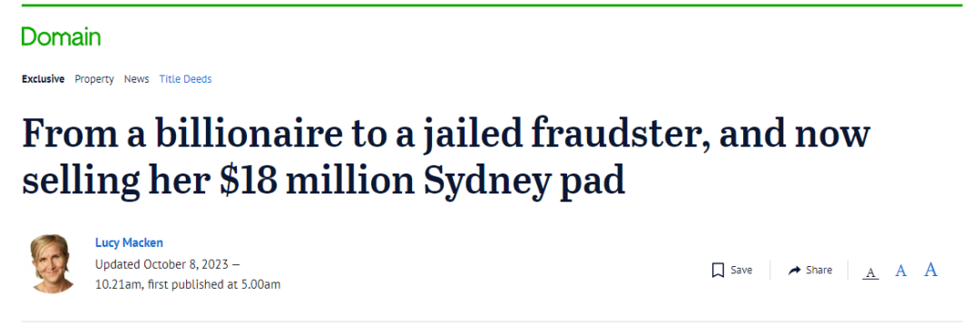The image size is (980, 327).
Task: Click the Save label text
Action: pos(741,270)
